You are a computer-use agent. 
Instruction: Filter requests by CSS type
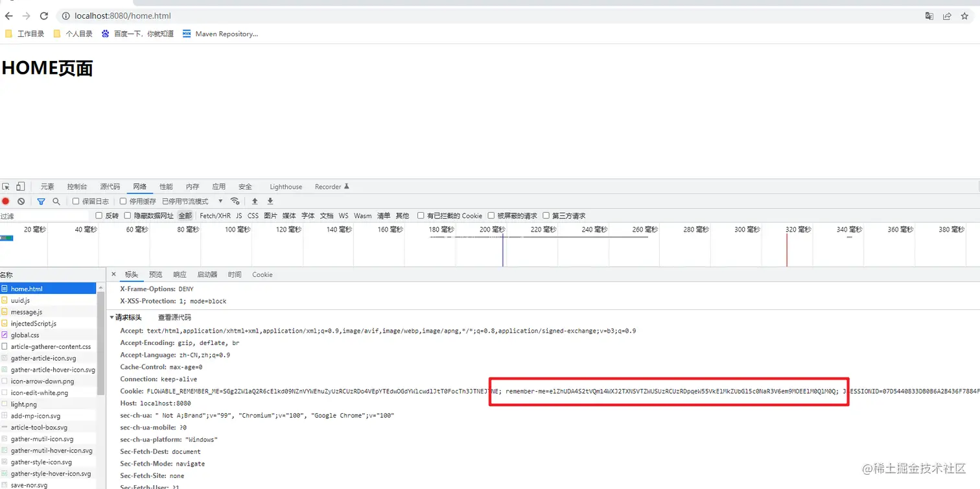[253, 216]
